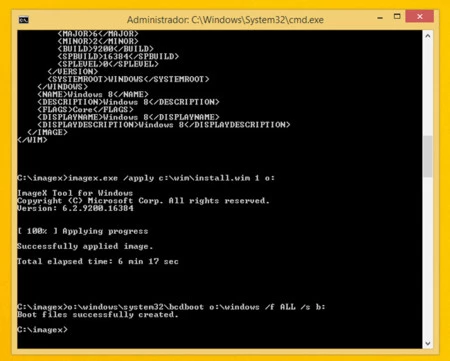
Task: Click the 'ImageX Tool for Windows' line
Action: tap(75, 193)
